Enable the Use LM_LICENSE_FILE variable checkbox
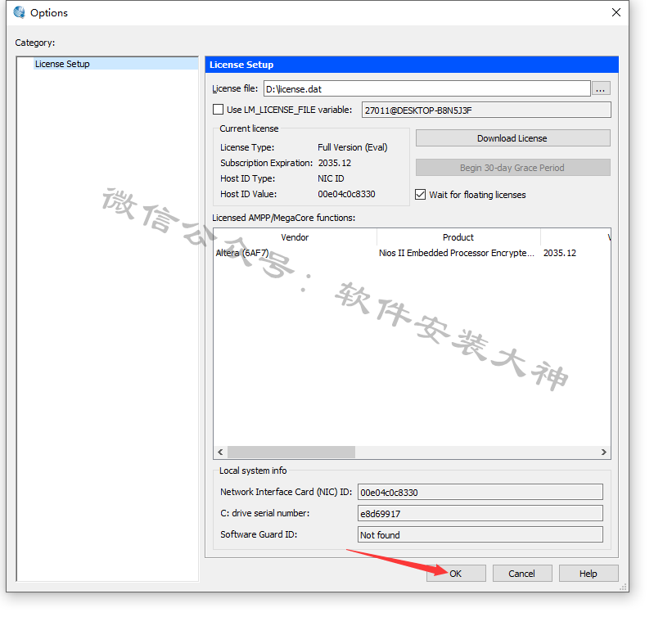This screenshot has width=672, height=626. tap(219, 110)
